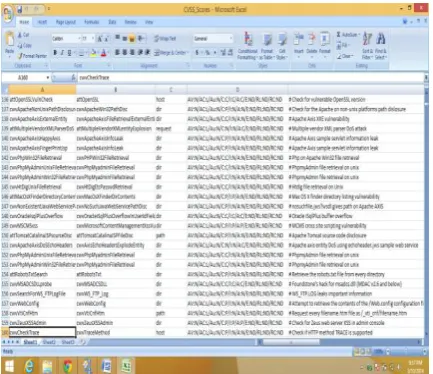
Task: Toggle Wrap Text
Action: point(165,38)
